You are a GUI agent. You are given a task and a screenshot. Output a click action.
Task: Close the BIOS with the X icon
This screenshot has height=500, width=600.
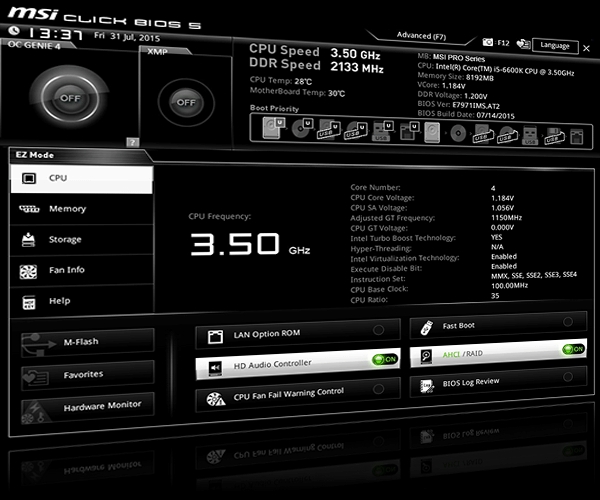click(x=586, y=48)
